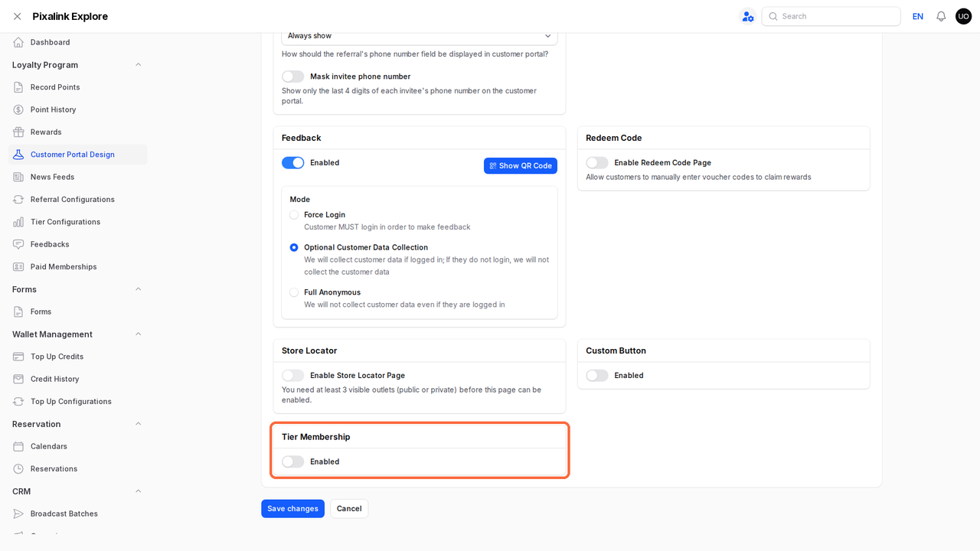
Task: Open the user settings icon beside search
Action: [747, 16]
